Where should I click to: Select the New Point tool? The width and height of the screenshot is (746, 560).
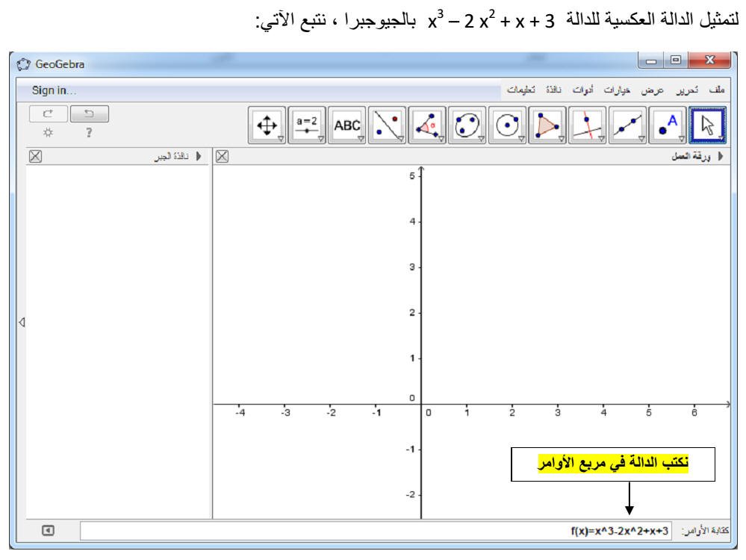pos(667,125)
